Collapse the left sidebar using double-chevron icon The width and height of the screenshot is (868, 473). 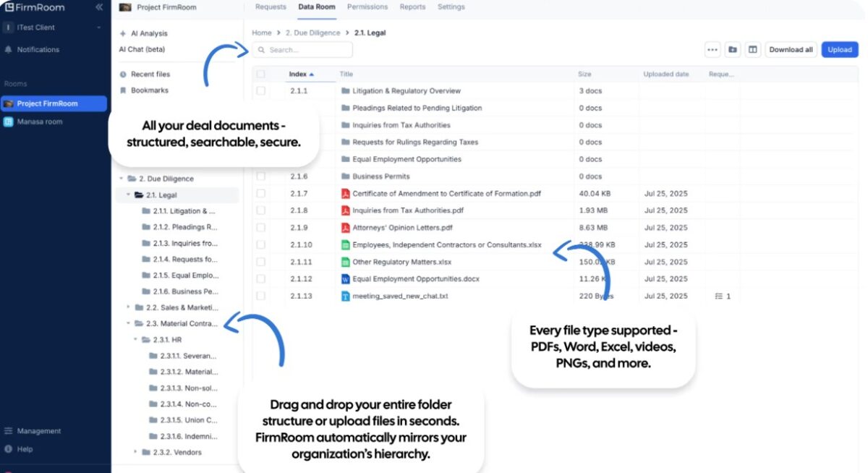(x=99, y=7)
